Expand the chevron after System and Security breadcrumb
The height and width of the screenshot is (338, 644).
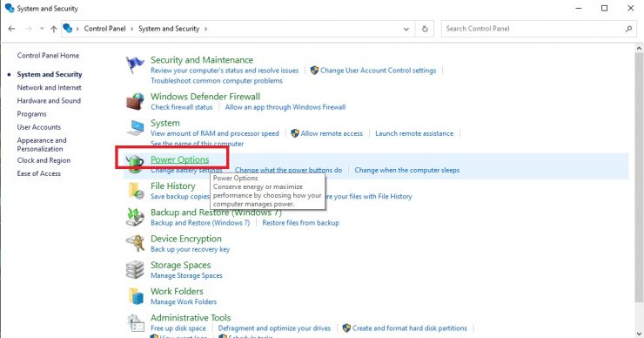(205, 29)
